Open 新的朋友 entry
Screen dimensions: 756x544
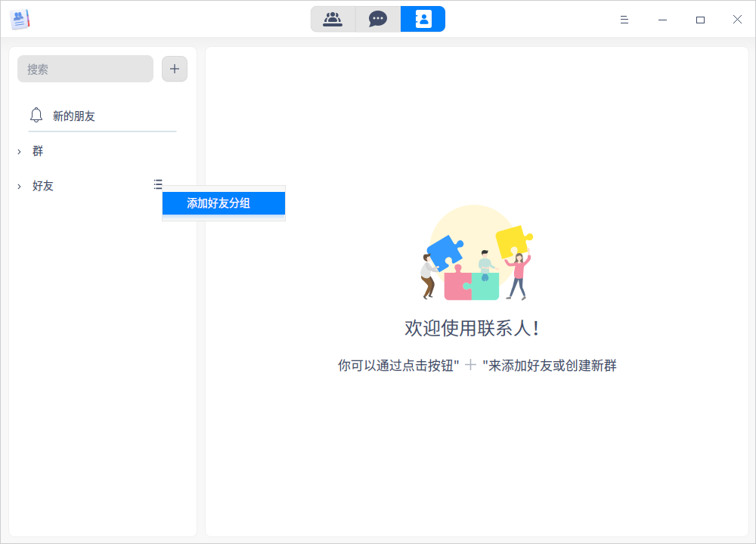click(102, 116)
